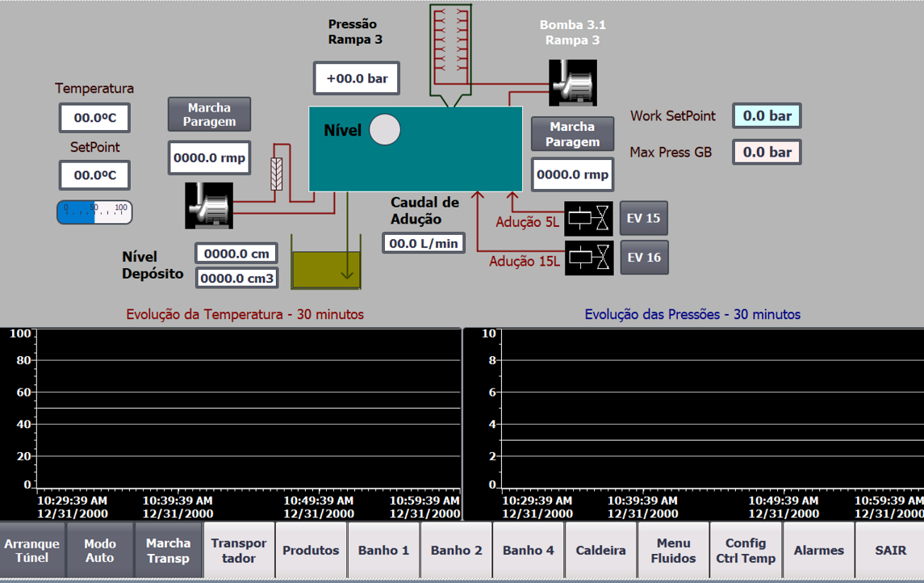Click the left pump motor icon

[209, 206]
